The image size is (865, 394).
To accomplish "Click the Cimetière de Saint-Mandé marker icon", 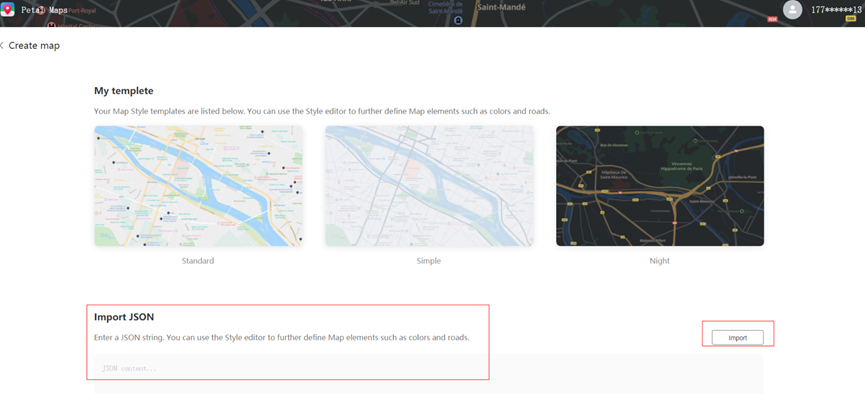I will click(458, 20).
